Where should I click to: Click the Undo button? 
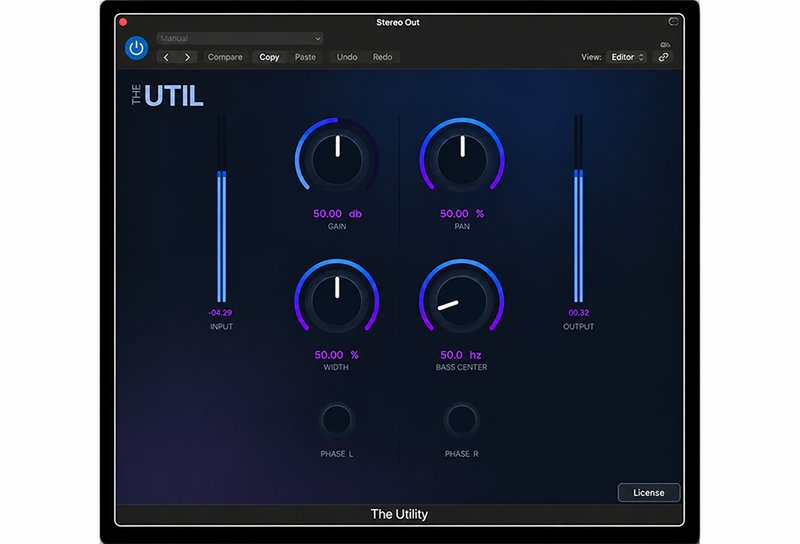tap(347, 57)
